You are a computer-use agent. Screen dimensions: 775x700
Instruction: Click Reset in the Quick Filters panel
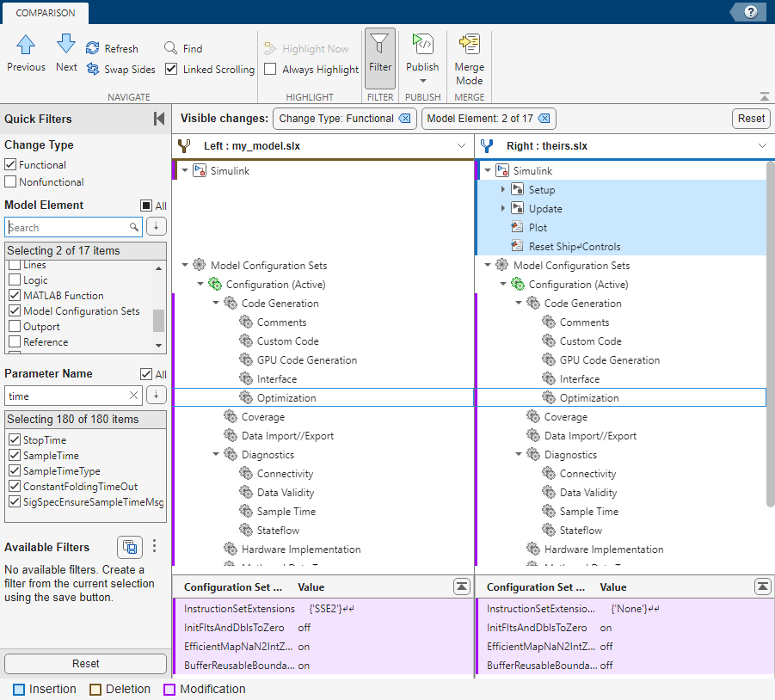pos(85,663)
